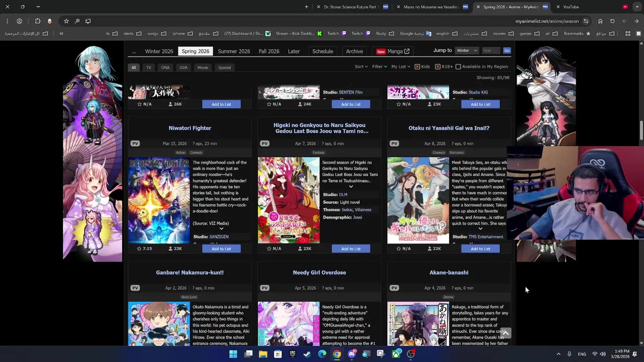The image size is (644, 362).
Task: Select the Movie type filter
Action: coord(203,67)
